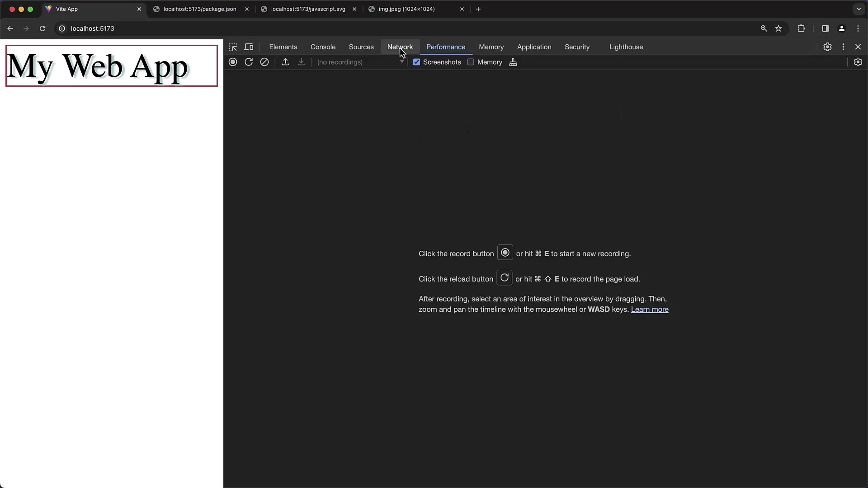Screen dimensions: 868x488
Task: Click the import recording upload icon
Action: pyautogui.click(x=285, y=62)
